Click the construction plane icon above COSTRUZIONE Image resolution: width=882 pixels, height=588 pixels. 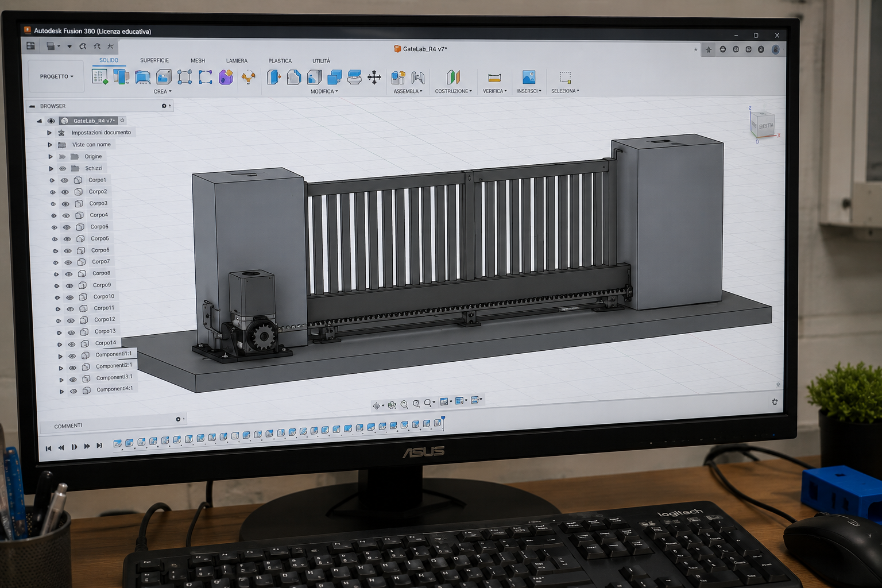[453, 76]
